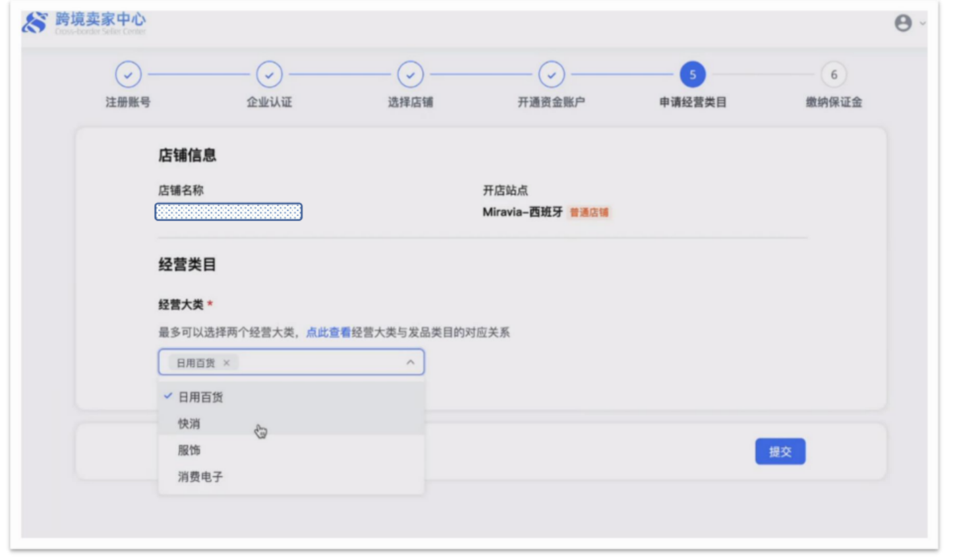Image resolution: width=955 pixels, height=560 pixels.
Task: Collapse the 经营大类 dropdown with its chevron
Action: coord(411,362)
